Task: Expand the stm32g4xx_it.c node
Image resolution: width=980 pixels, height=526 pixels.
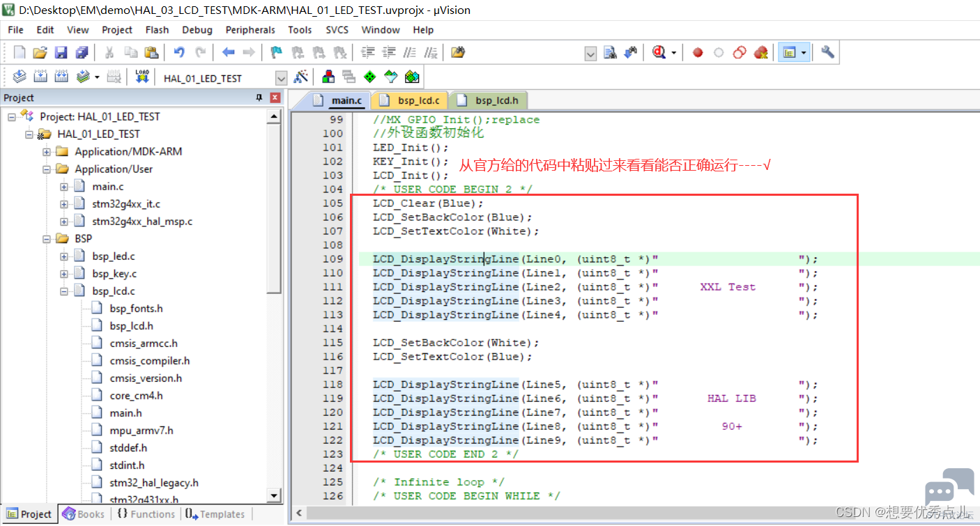Action: coord(64,204)
